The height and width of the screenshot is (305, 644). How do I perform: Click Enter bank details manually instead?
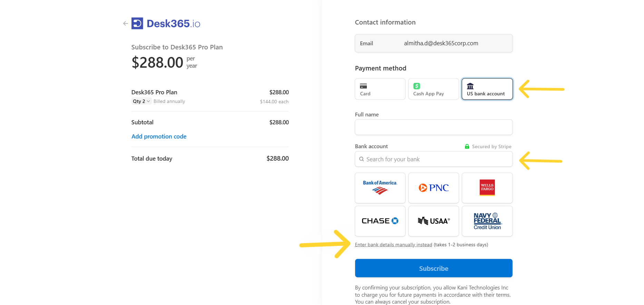coord(393,244)
